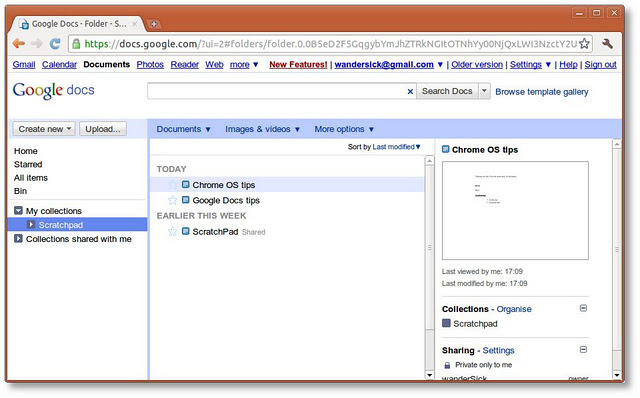Close the Google Docs browser tab
This screenshot has width=640, height=398.
134,24
